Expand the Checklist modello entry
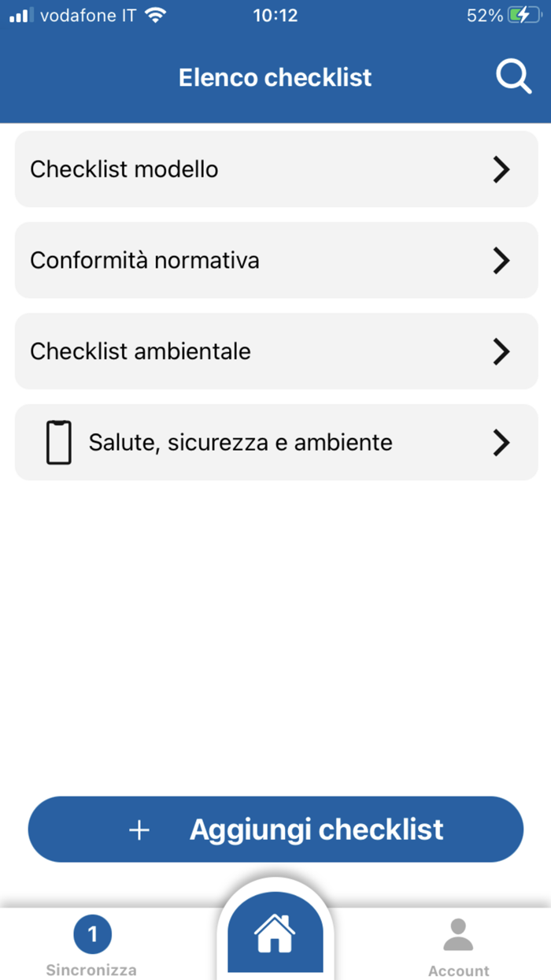 click(501, 169)
